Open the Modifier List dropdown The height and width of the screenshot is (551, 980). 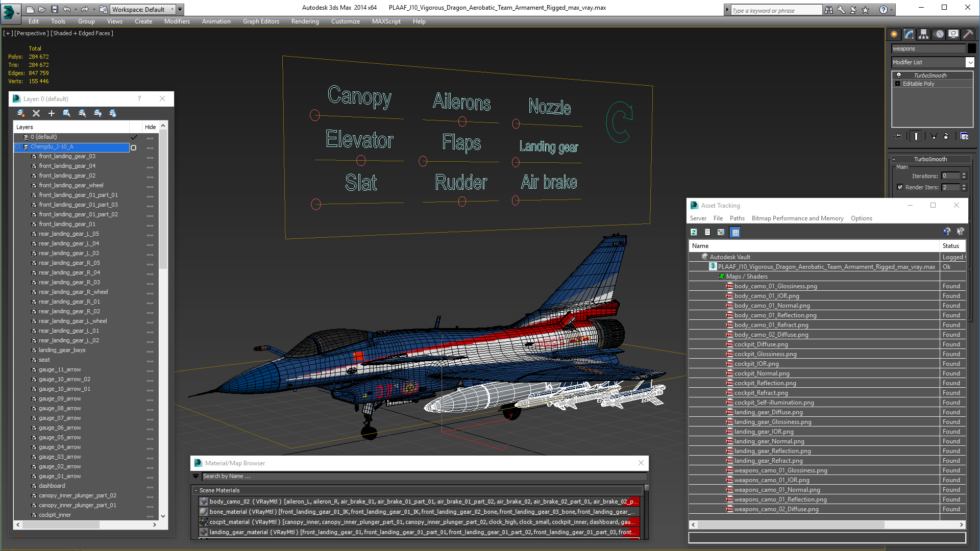click(970, 62)
